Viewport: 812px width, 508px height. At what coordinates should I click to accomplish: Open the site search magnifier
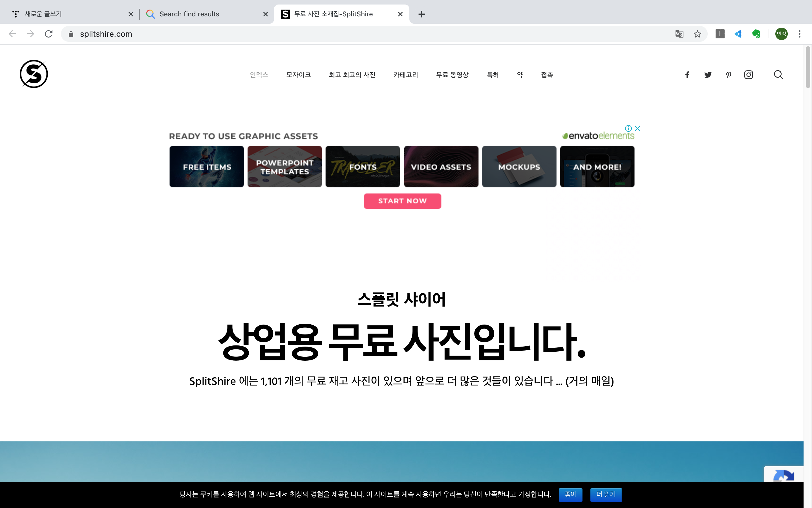pyautogui.click(x=778, y=75)
